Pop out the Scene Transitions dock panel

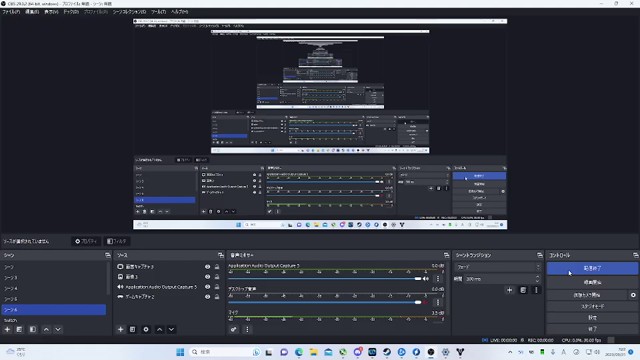(x=540, y=255)
